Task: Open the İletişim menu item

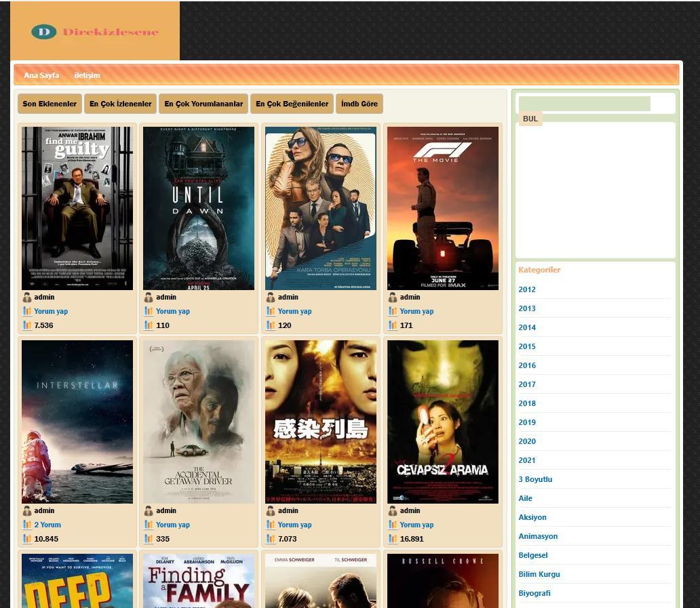Action: tap(87, 75)
